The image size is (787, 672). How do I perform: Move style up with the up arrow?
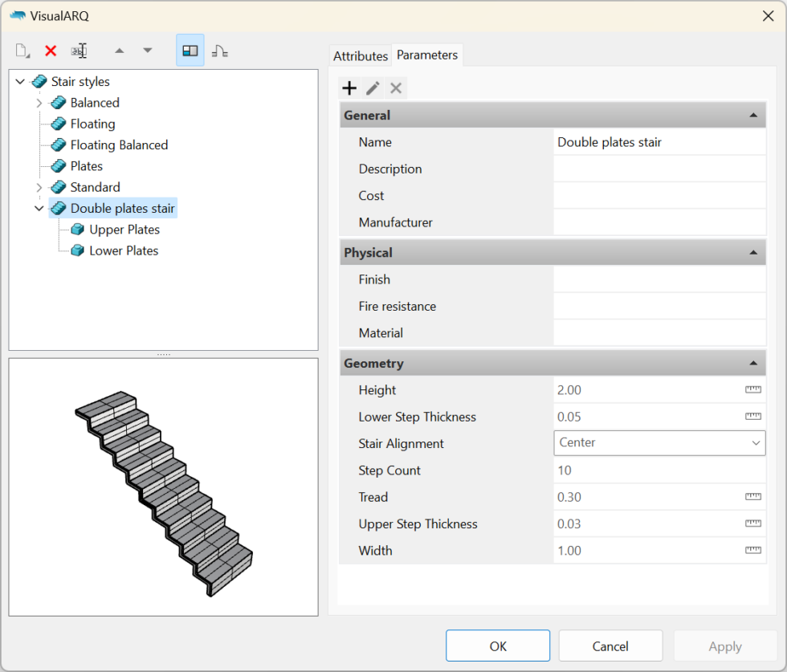[x=120, y=51]
